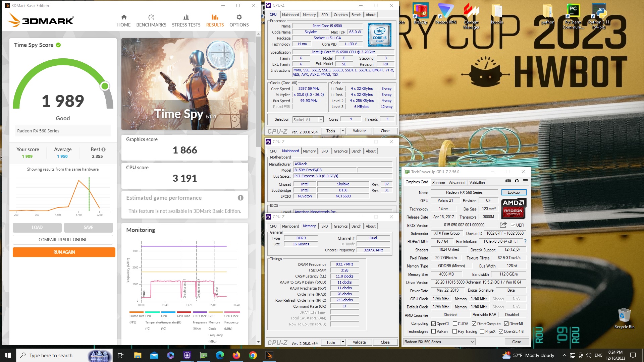Open Recycle Bin desktop icon
The width and height of the screenshot is (644, 362).
(624, 318)
